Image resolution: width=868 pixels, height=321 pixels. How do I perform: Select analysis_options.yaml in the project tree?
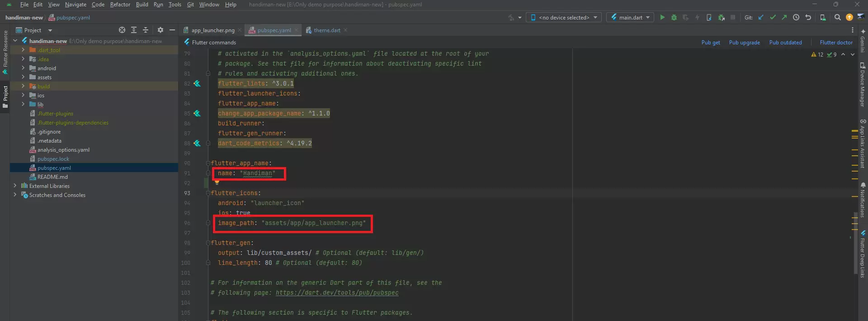[63, 150]
